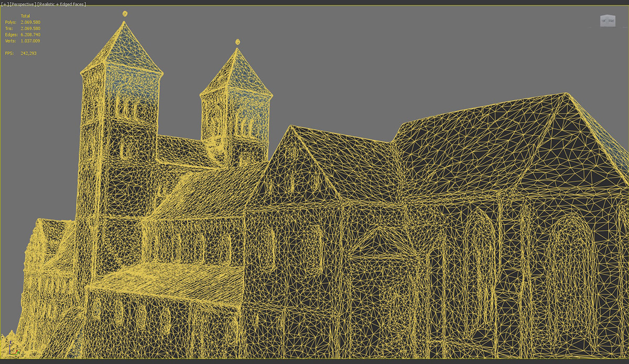
Task: Select the finial ball atop the right tower
Action: coord(237,41)
